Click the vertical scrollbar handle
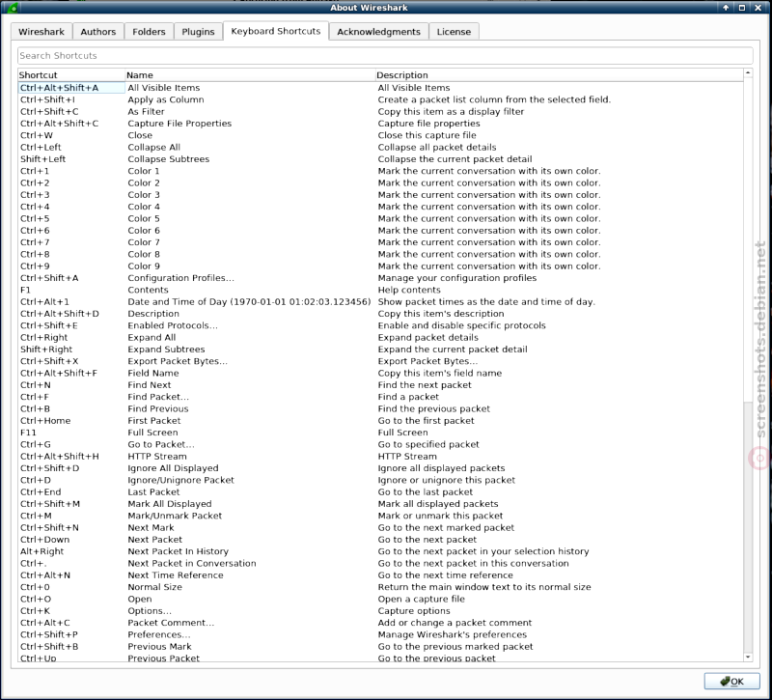Viewport: 772px width, 700px height. 748,239
